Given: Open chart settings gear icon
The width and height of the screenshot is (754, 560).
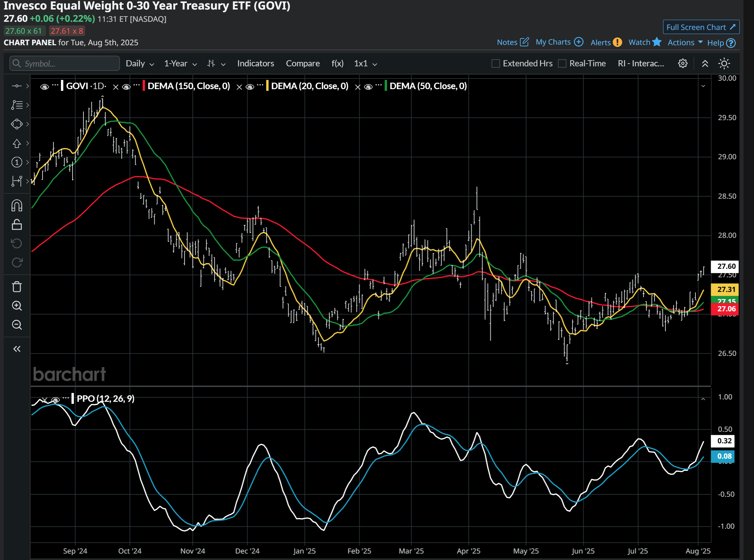Looking at the screenshot, I should pyautogui.click(x=683, y=64).
